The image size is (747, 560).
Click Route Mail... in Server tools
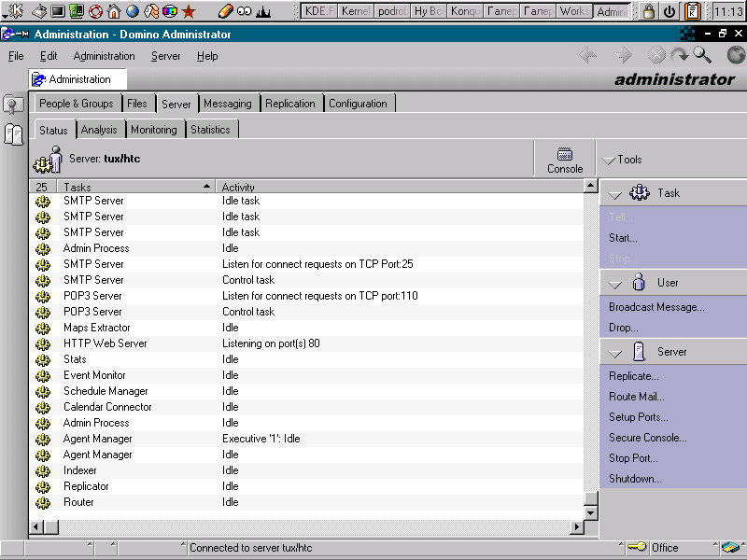click(x=637, y=397)
